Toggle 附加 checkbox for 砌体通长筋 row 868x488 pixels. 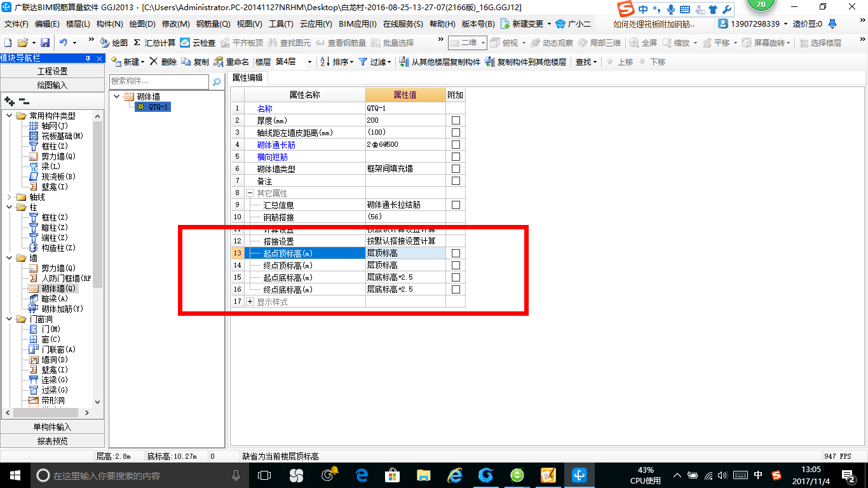[x=455, y=144]
